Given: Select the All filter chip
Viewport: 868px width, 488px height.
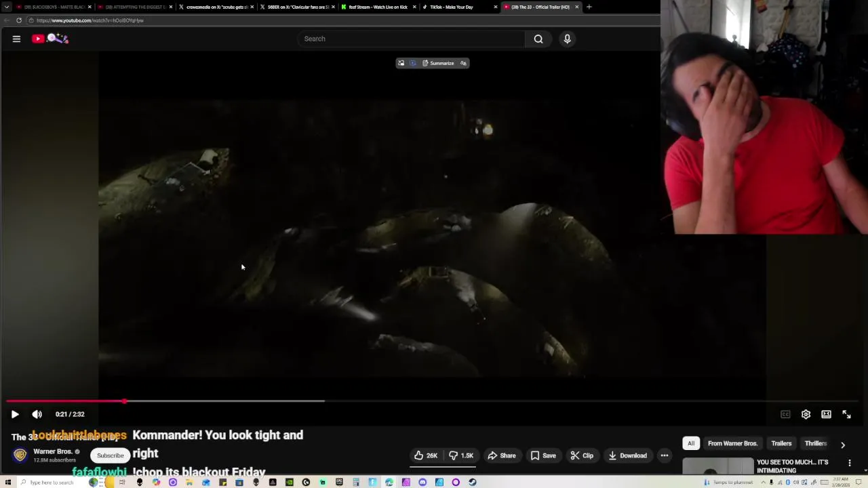Looking at the screenshot, I should 691,443.
